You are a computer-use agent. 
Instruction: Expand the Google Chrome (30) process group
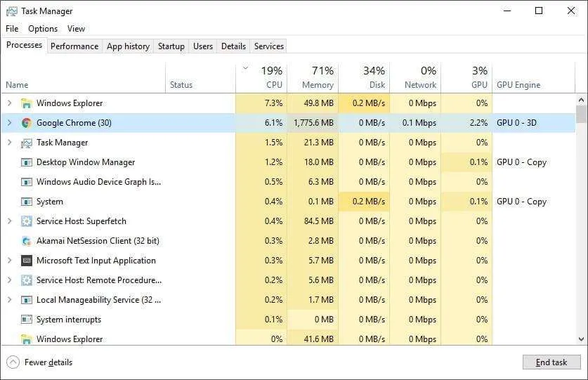coord(10,123)
